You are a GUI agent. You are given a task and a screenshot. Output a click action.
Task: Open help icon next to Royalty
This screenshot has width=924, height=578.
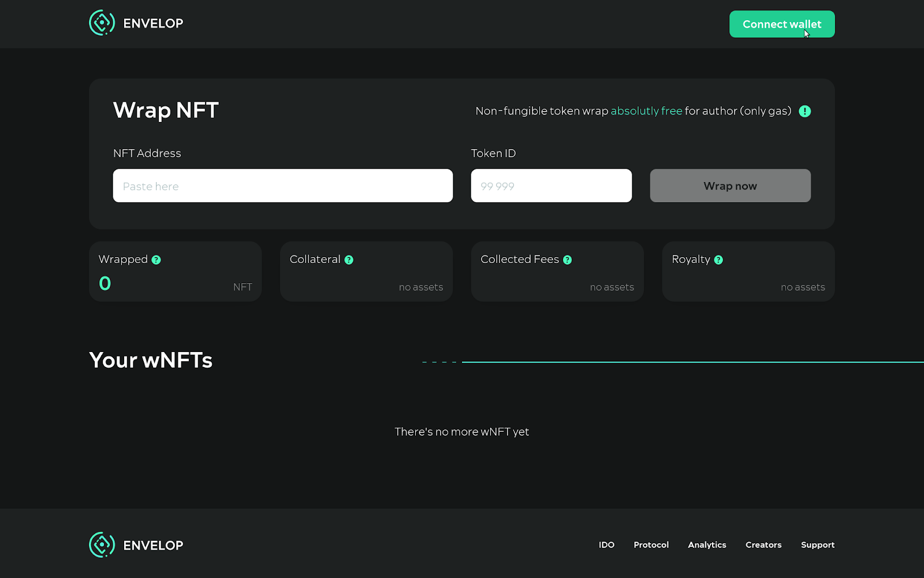[x=718, y=260]
